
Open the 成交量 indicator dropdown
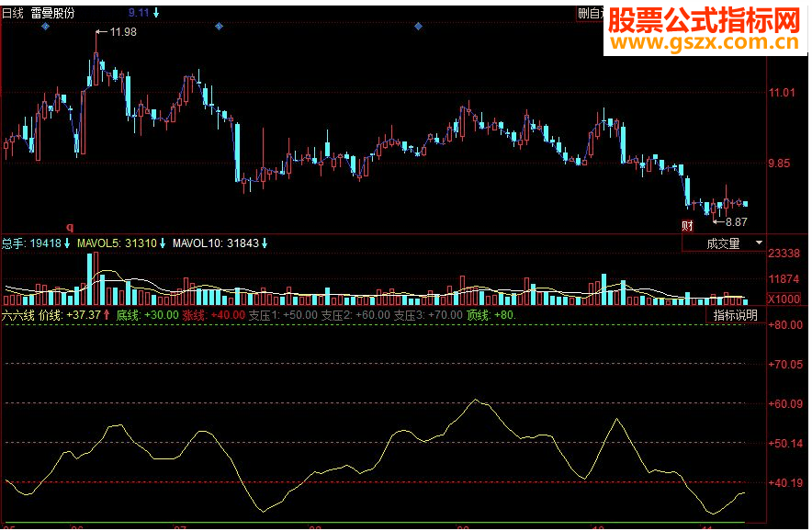(724, 243)
